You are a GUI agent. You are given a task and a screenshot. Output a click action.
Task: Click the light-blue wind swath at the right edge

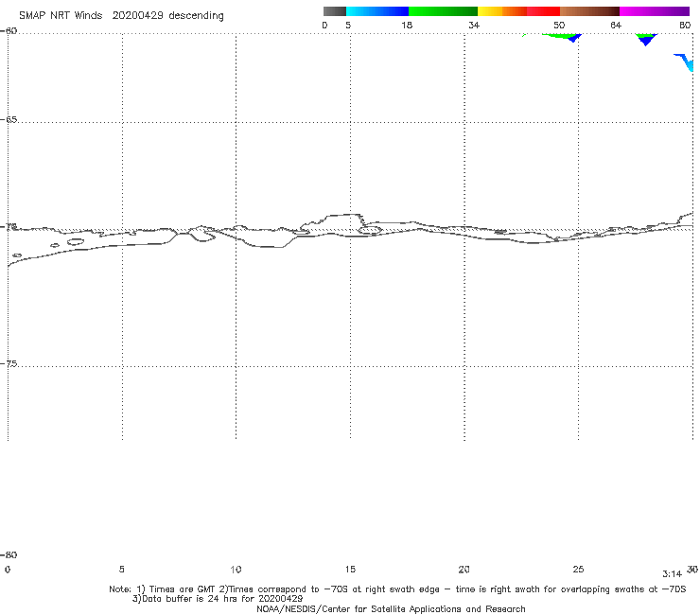pos(688,62)
